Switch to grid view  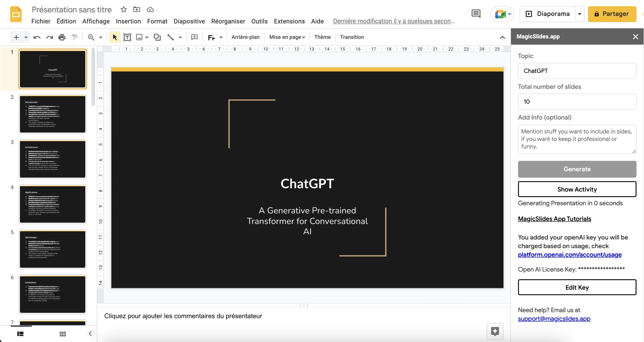63,334
